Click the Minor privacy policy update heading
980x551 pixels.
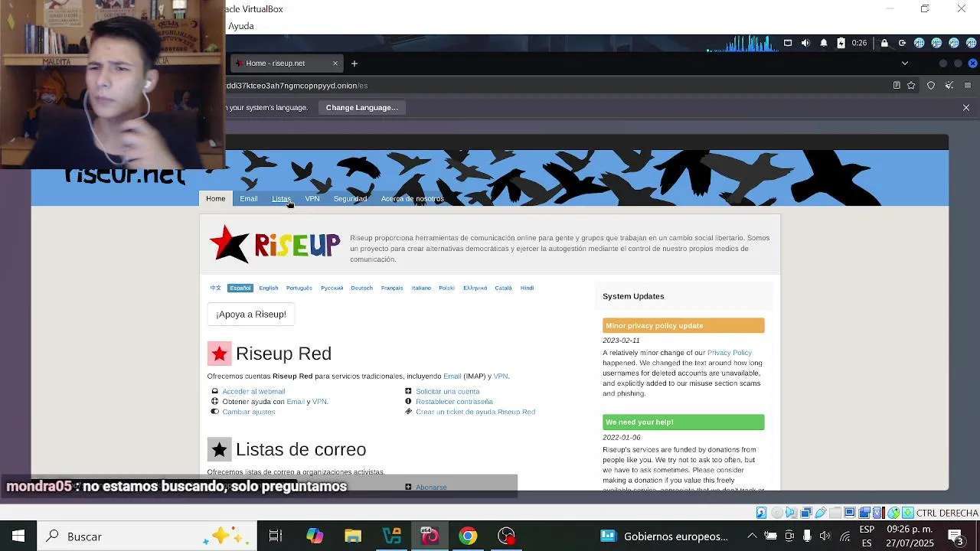(684, 326)
